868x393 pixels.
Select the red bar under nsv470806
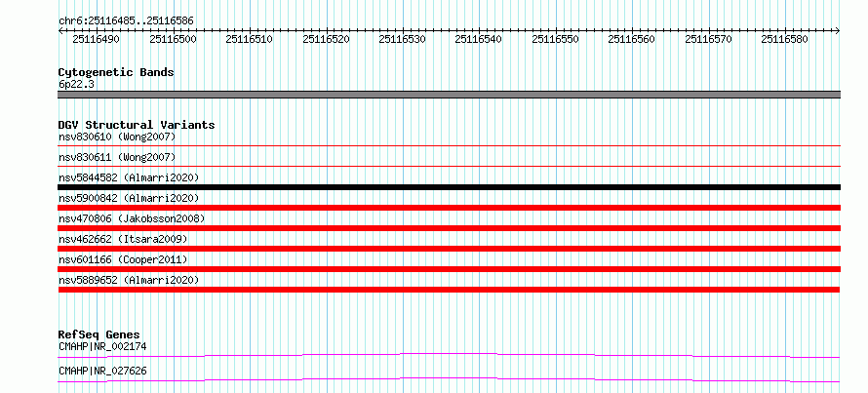(x=449, y=228)
